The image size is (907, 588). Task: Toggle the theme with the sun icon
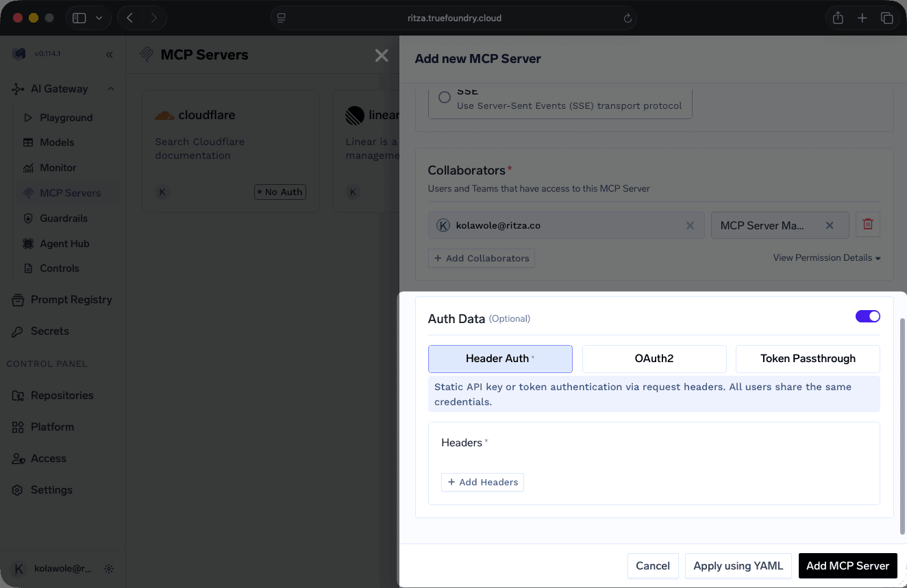point(108,568)
